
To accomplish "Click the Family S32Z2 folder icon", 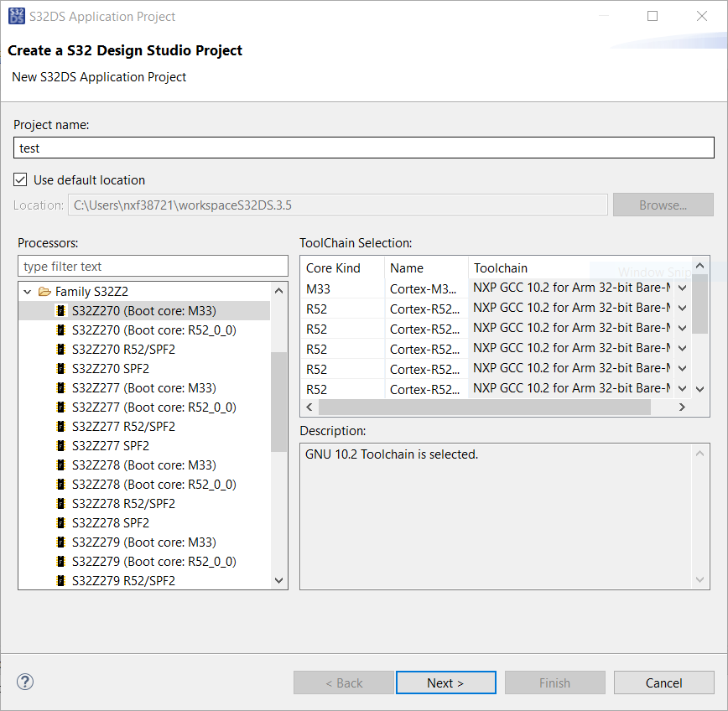I will tap(44, 292).
